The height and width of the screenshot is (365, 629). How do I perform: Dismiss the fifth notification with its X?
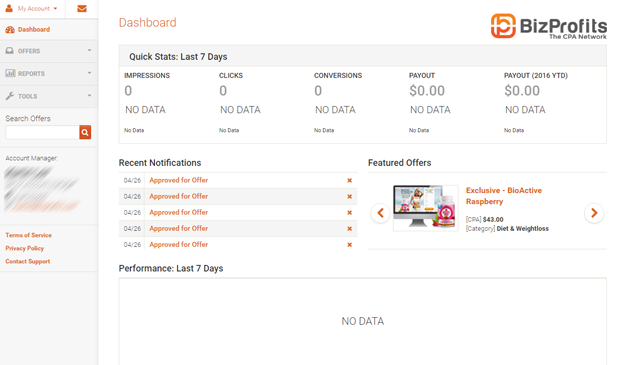click(x=349, y=245)
